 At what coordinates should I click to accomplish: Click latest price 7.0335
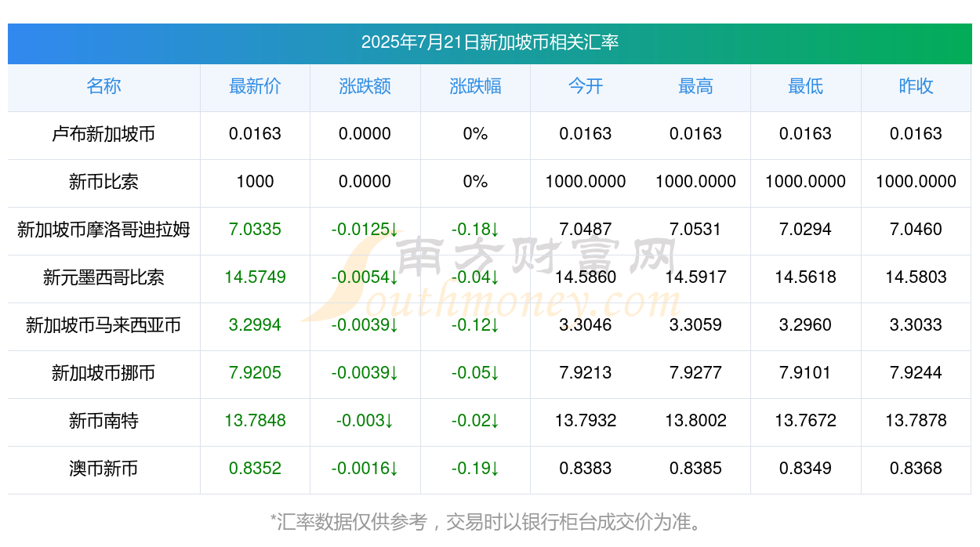(255, 230)
